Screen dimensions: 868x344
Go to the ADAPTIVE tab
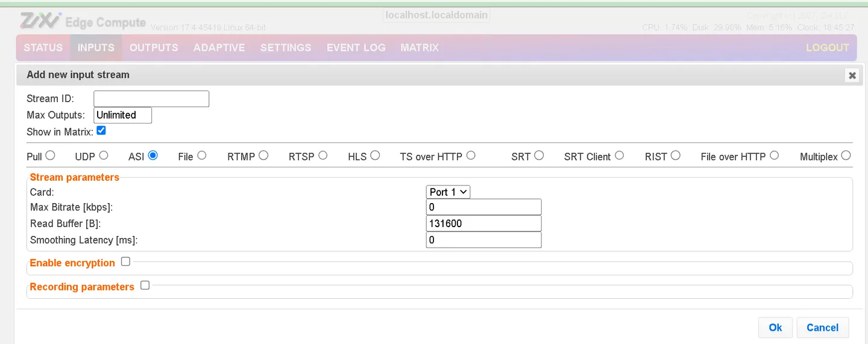pos(219,48)
